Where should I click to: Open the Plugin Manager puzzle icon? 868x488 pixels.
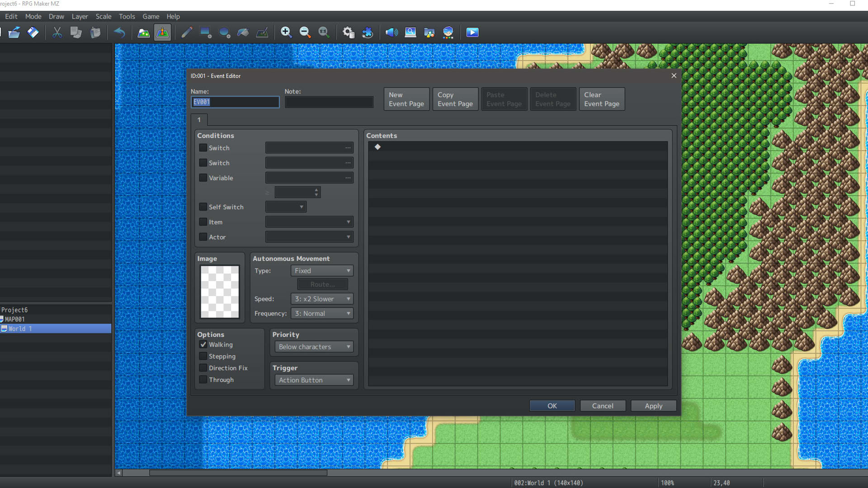(368, 33)
